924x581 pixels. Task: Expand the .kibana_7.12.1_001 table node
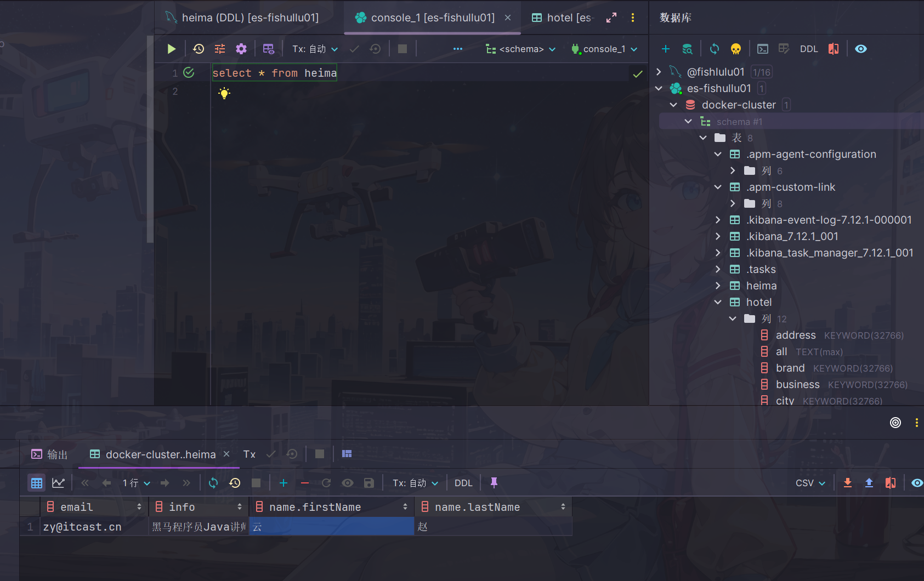[x=718, y=236]
